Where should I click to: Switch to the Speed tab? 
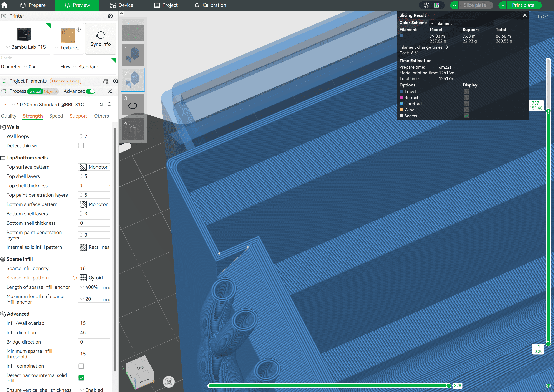tap(56, 116)
